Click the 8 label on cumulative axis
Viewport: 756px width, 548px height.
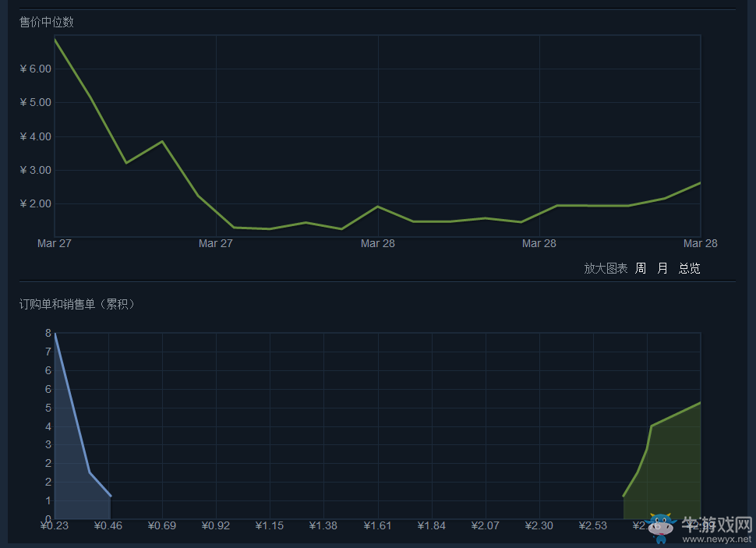[x=48, y=333]
